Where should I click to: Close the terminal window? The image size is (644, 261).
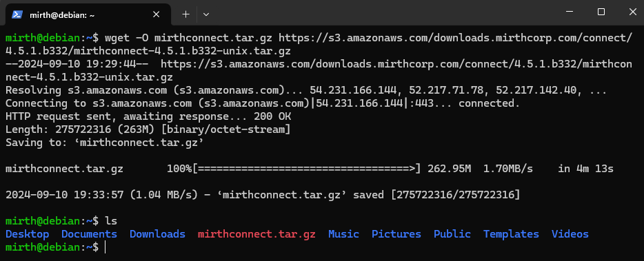click(x=632, y=12)
